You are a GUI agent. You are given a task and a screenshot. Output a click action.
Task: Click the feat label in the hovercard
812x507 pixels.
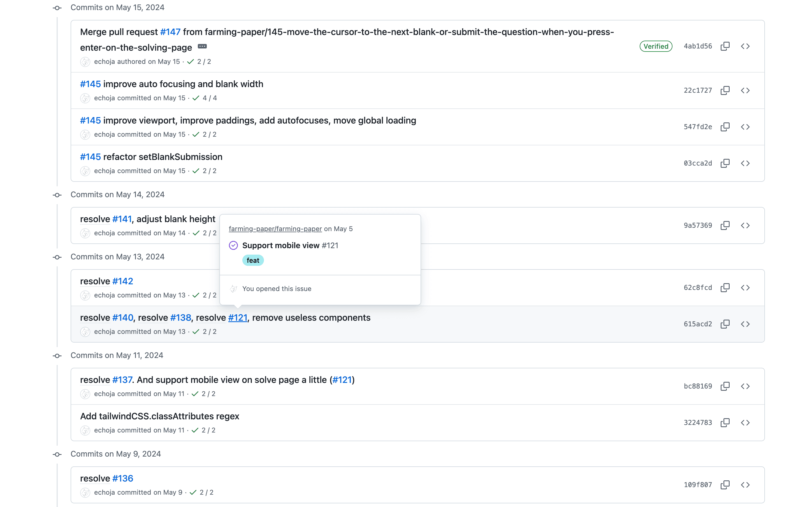point(253,260)
